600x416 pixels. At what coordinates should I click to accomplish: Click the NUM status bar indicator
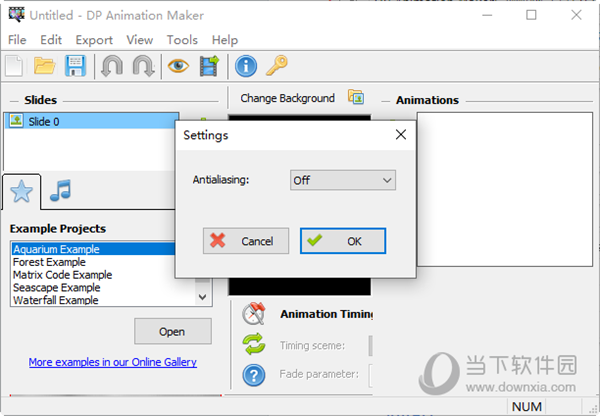[x=527, y=406]
